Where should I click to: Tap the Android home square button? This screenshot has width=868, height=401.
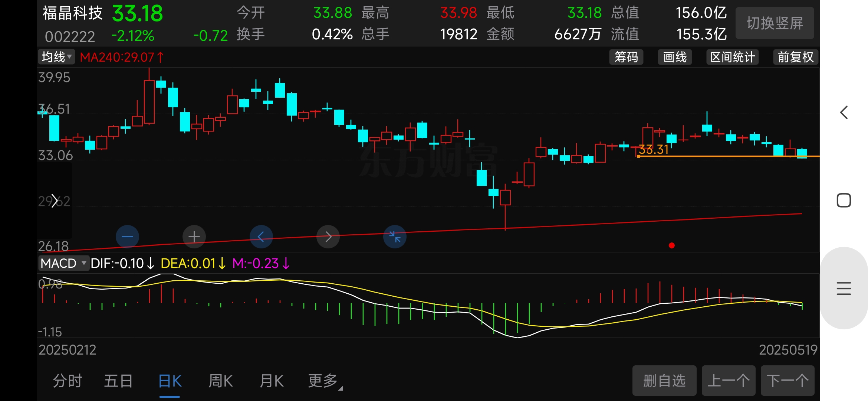[844, 200]
